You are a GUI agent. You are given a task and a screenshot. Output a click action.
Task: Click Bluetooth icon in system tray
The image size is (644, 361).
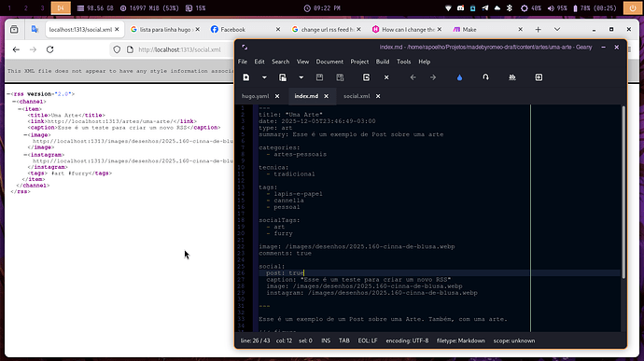pyautogui.click(x=510, y=7)
